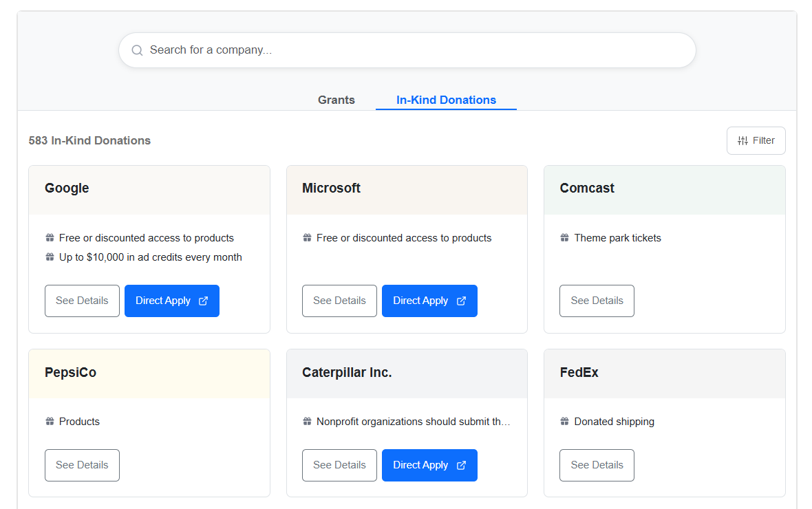The width and height of the screenshot is (812, 509).
Task: Click the magnifying glass icon in search bar
Action: 136,50
